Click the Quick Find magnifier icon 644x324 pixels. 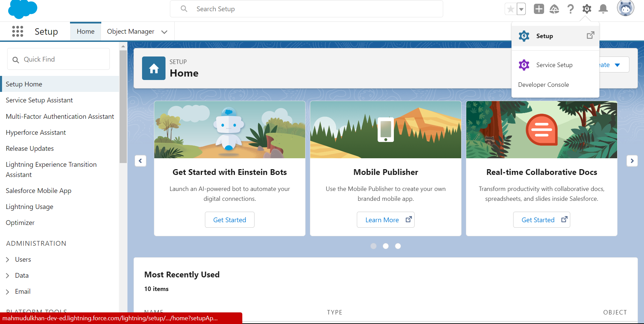click(16, 60)
